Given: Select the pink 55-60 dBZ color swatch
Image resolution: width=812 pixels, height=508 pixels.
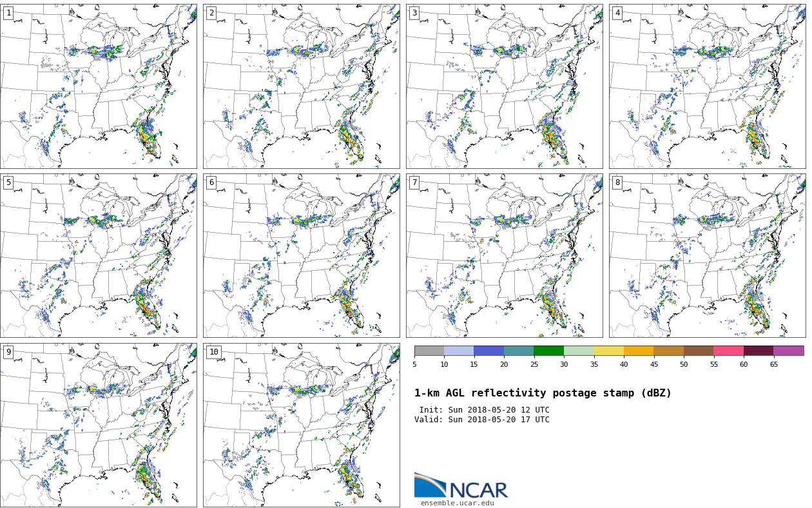Looking at the screenshot, I should (728, 351).
